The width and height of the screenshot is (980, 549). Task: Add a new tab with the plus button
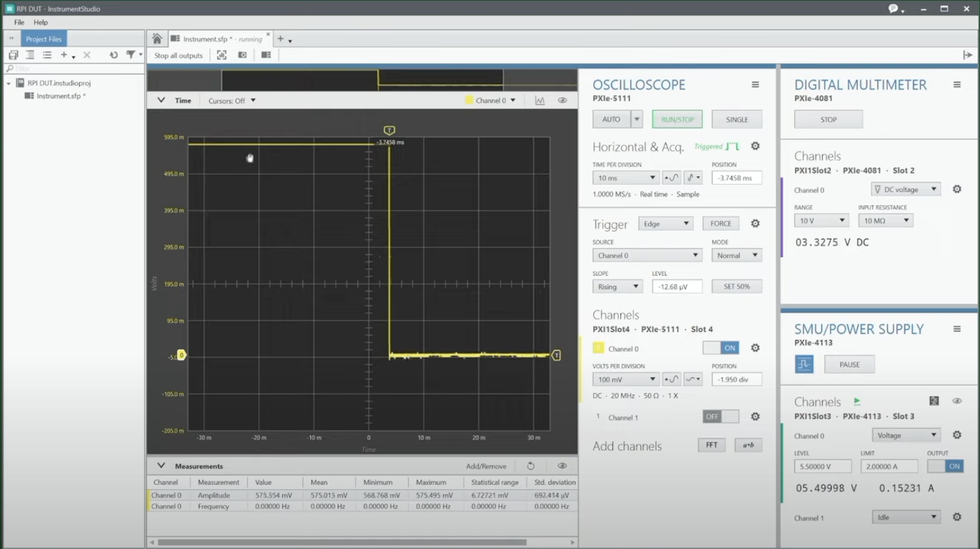tap(281, 39)
